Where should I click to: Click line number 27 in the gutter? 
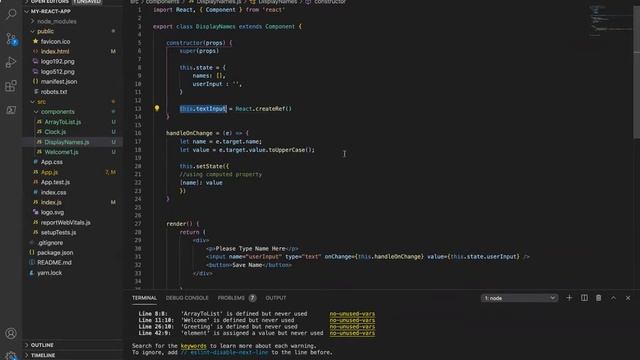click(138, 224)
